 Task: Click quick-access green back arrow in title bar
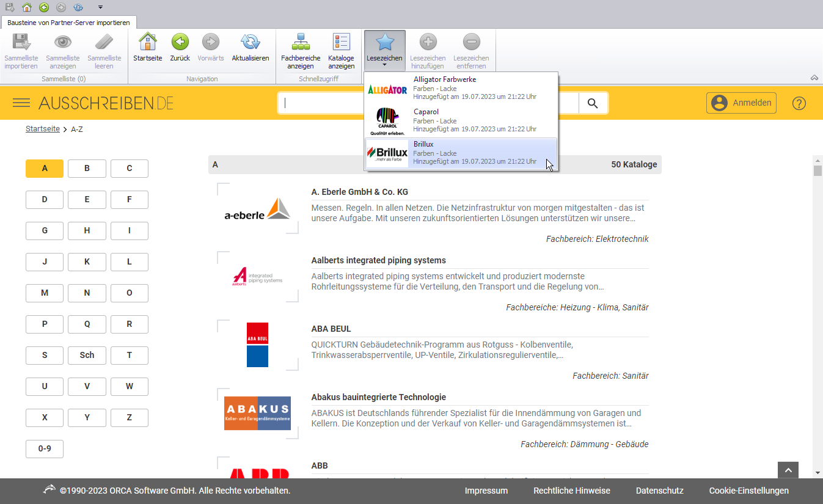[44, 7]
